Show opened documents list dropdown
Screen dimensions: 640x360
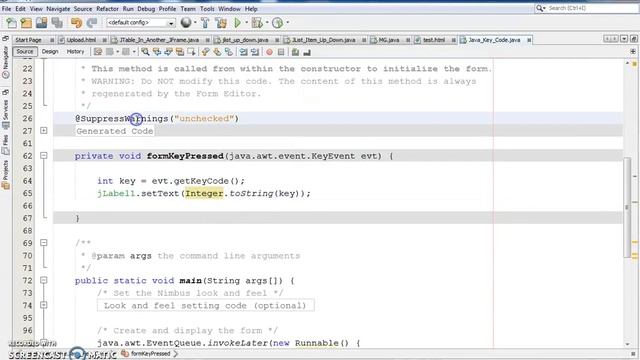click(x=624, y=39)
